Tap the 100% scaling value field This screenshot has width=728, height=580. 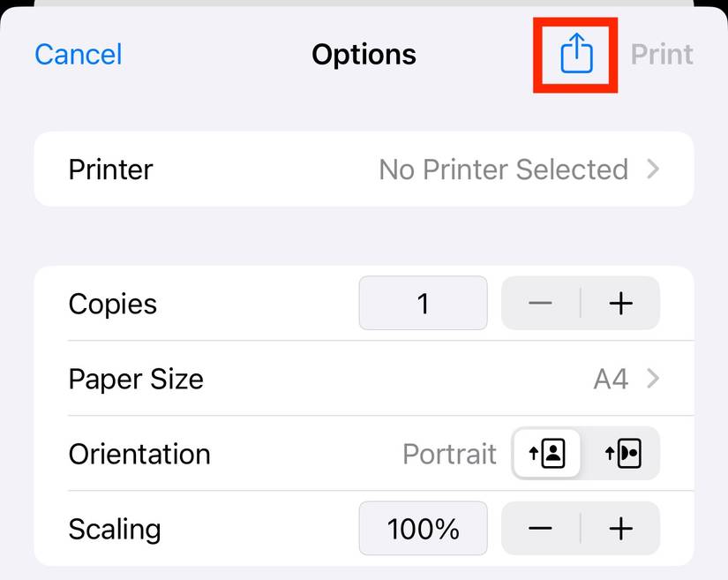[x=423, y=529]
